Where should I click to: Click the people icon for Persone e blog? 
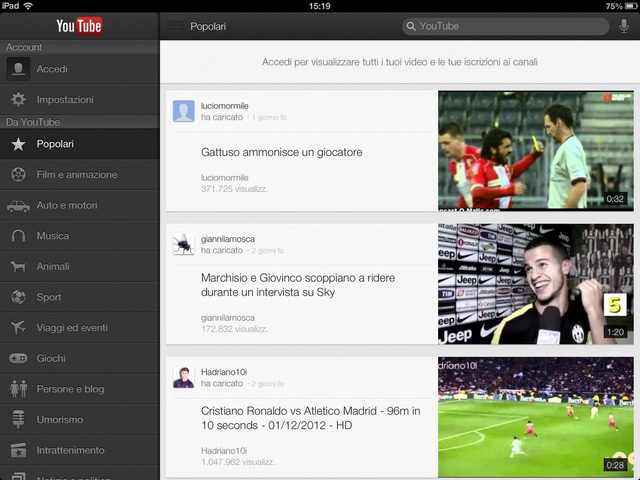point(18,389)
